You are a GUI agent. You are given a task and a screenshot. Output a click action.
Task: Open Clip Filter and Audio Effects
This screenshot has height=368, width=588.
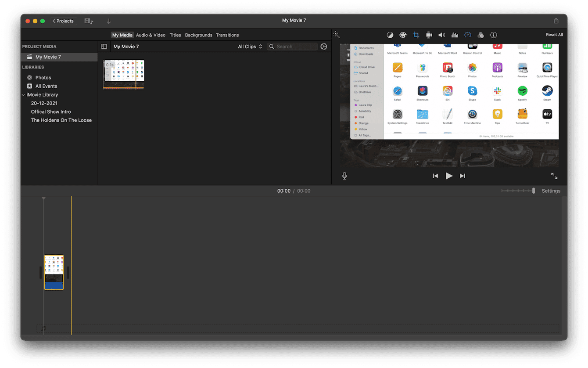tap(480, 35)
